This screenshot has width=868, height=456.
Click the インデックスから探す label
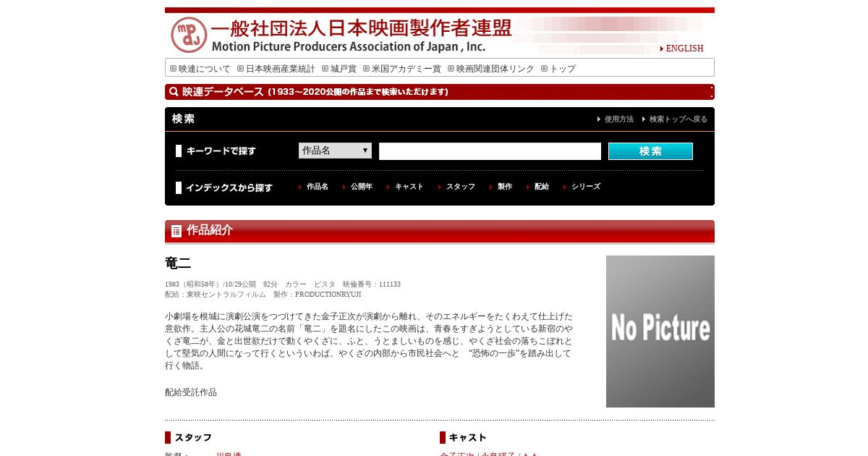[229, 187]
